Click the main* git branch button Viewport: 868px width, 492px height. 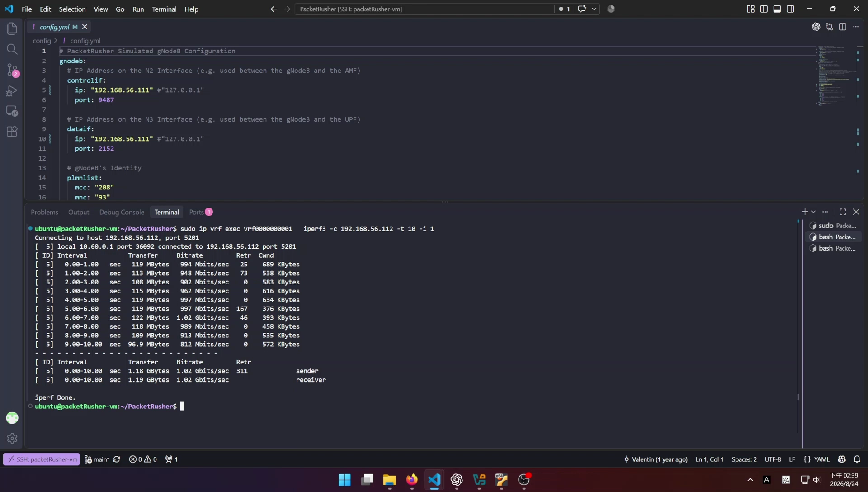coord(97,459)
